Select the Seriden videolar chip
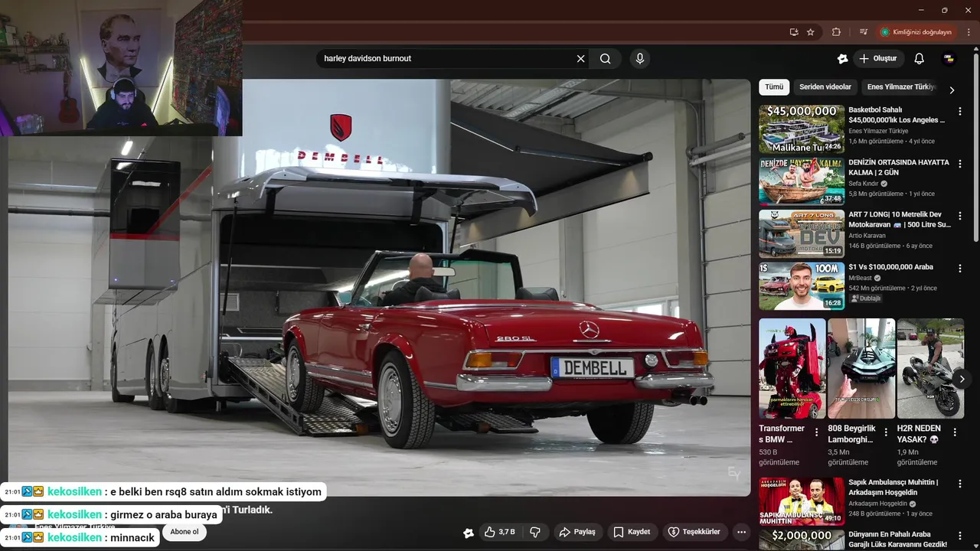Image resolution: width=980 pixels, height=551 pixels. [x=825, y=87]
